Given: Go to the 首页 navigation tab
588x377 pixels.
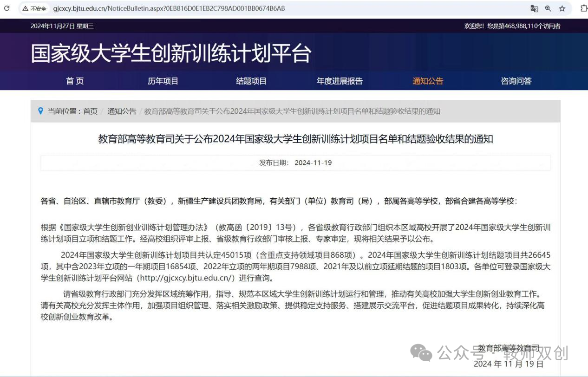Looking at the screenshot, I should (x=75, y=81).
